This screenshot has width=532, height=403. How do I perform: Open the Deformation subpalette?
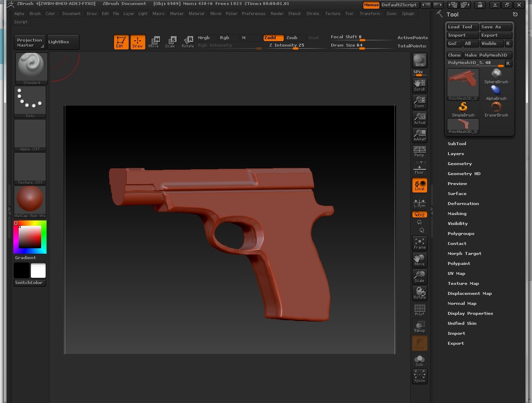(463, 203)
